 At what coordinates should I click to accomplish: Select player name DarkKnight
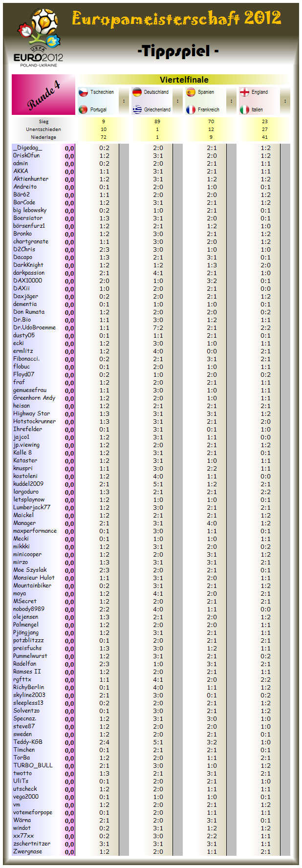[28, 265]
